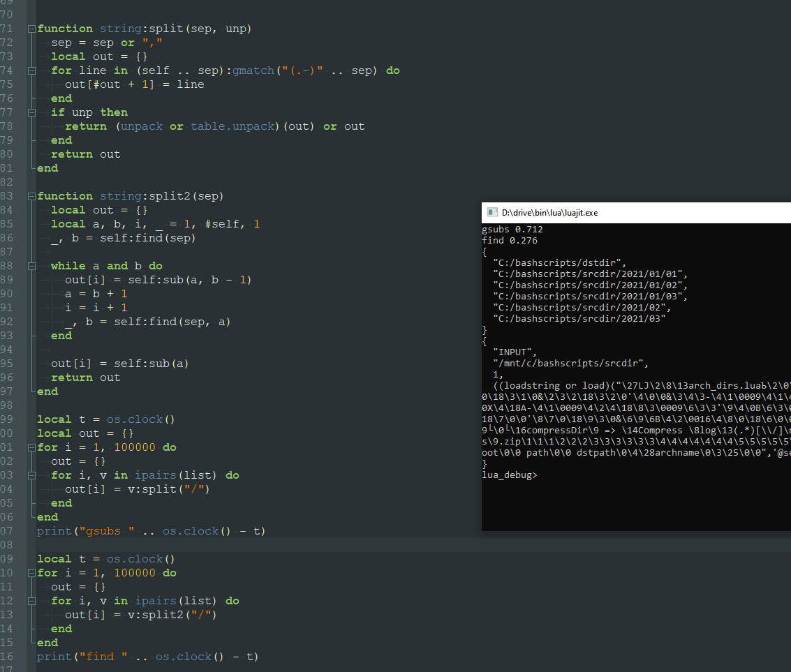Click "/mnt/c/bashscripts/srcdir" in console output
The width and height of the screenshot is (791, 672).
coord(570,363)
